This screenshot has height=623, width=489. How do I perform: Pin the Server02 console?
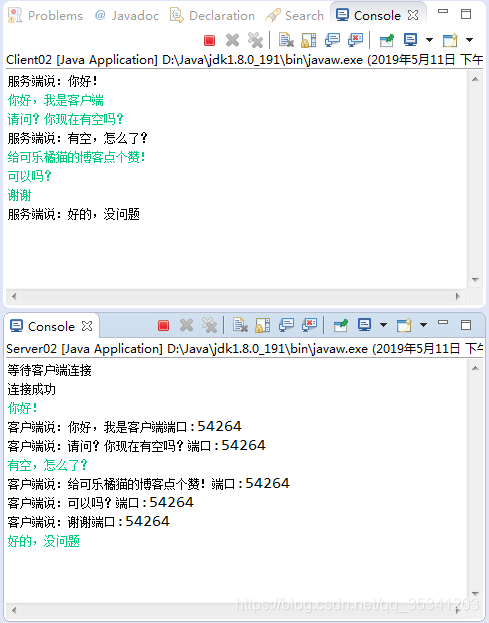tap(341, 325)
